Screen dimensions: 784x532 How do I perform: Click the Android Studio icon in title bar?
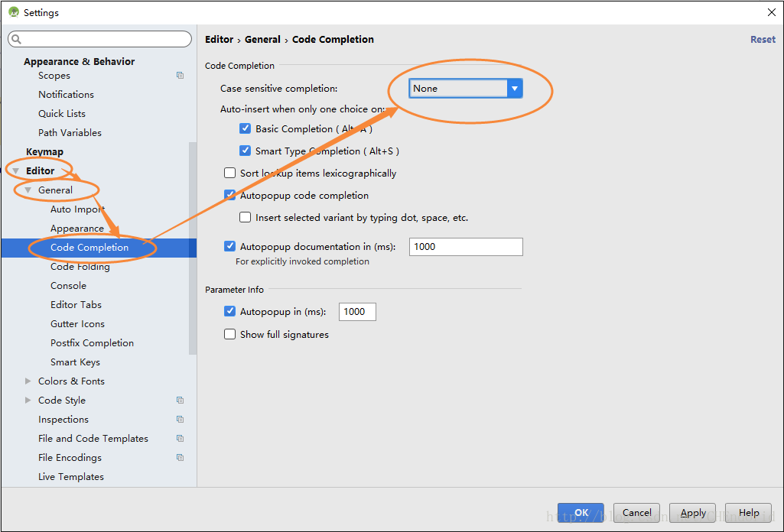coord(14,12)
